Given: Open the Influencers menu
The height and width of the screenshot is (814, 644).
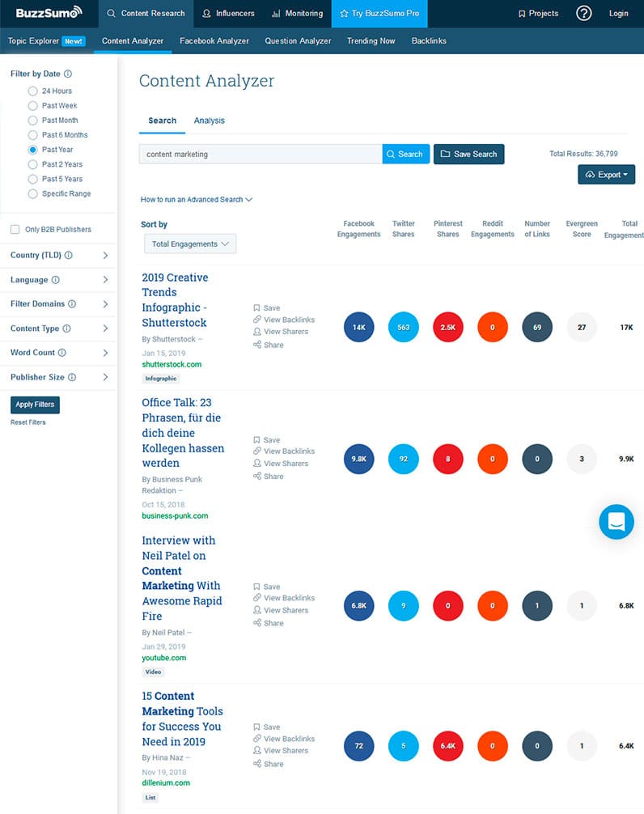Looking at the screenshot, I should pos(228,14).
